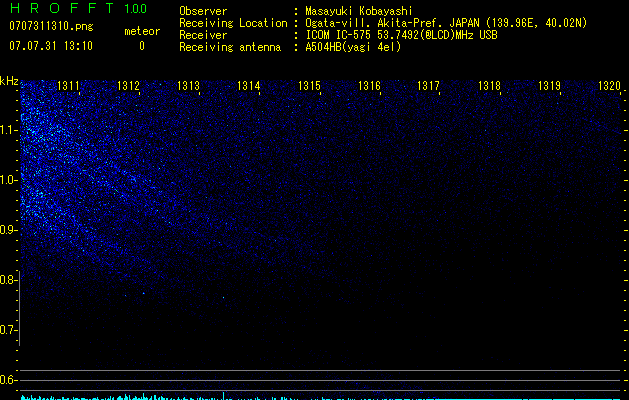Image resolution: width=629 pixels, height=400 pixels.
Task: Click the 1315 time marker
Action: [x=309, y=86]
